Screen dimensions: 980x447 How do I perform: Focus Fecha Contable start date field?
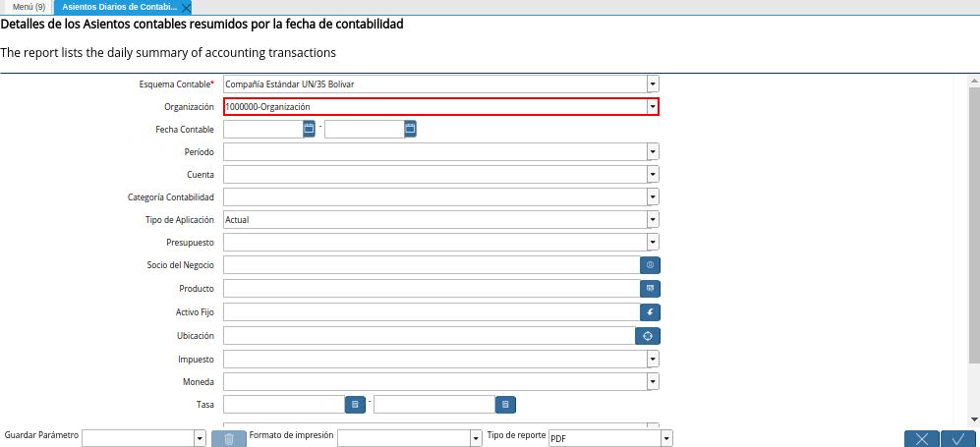(263, 130)
